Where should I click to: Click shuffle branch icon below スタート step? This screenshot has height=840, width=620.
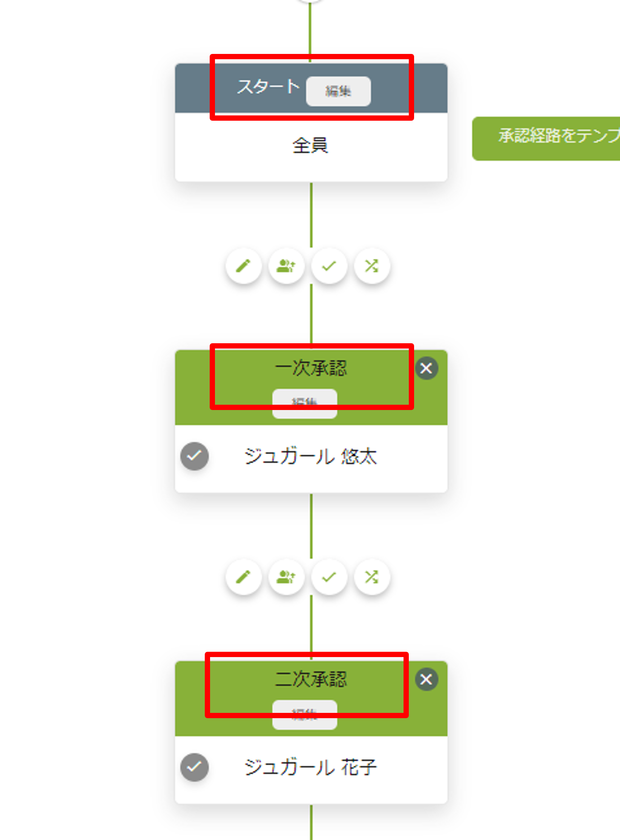[x=372, y=266]
